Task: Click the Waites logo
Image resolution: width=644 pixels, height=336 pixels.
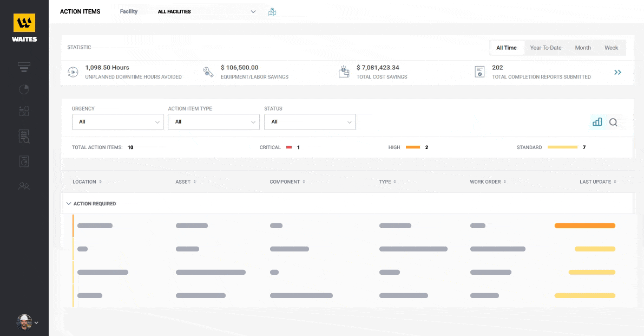Action: coord(24,28)
